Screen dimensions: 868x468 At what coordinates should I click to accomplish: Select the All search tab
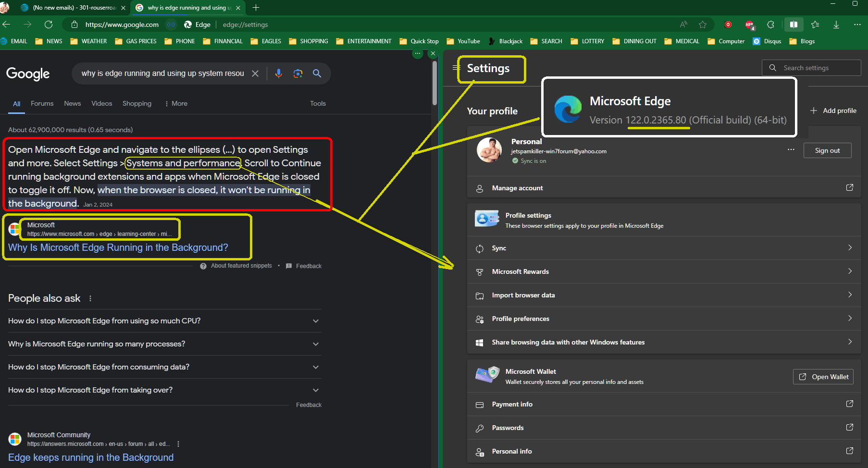click(x=17, y=104)
